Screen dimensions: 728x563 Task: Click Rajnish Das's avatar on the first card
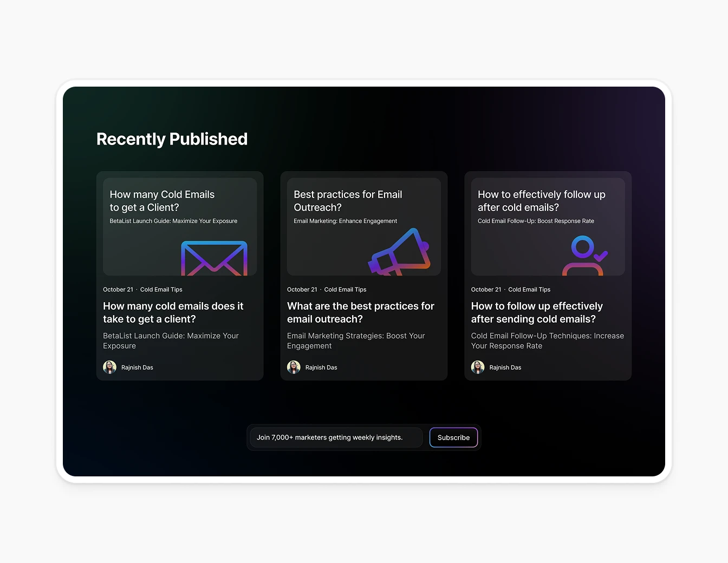[109, 367]
